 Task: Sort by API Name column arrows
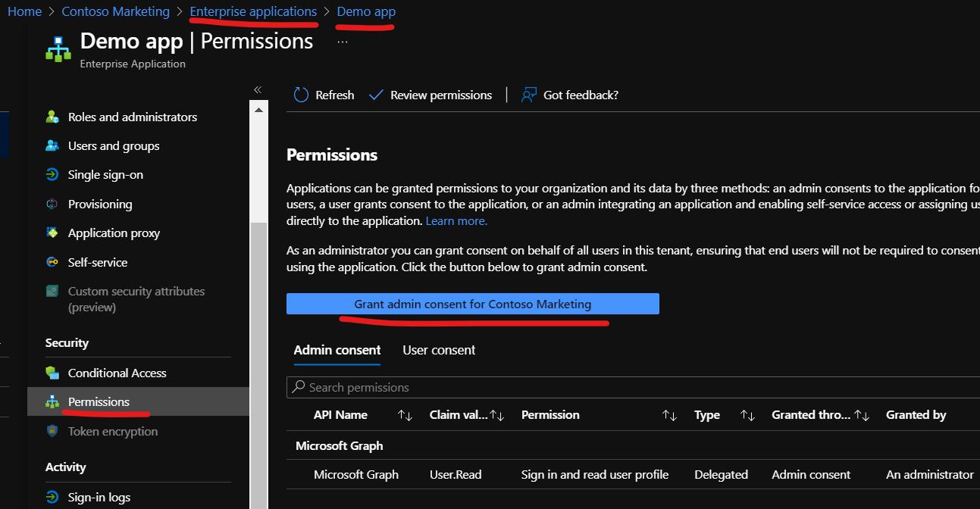tap(405, 415)
